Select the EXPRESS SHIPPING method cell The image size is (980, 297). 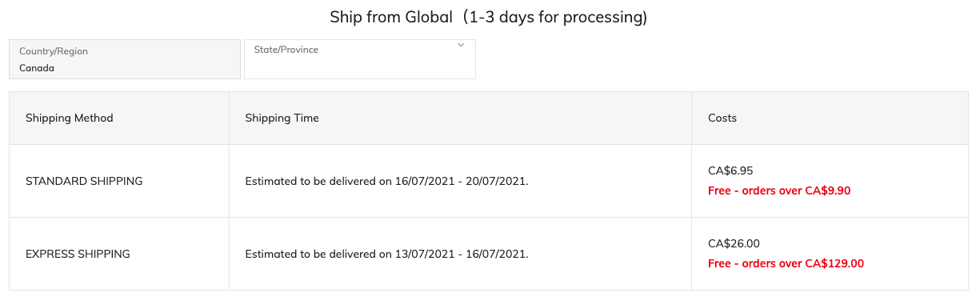(x=119, y=254)
